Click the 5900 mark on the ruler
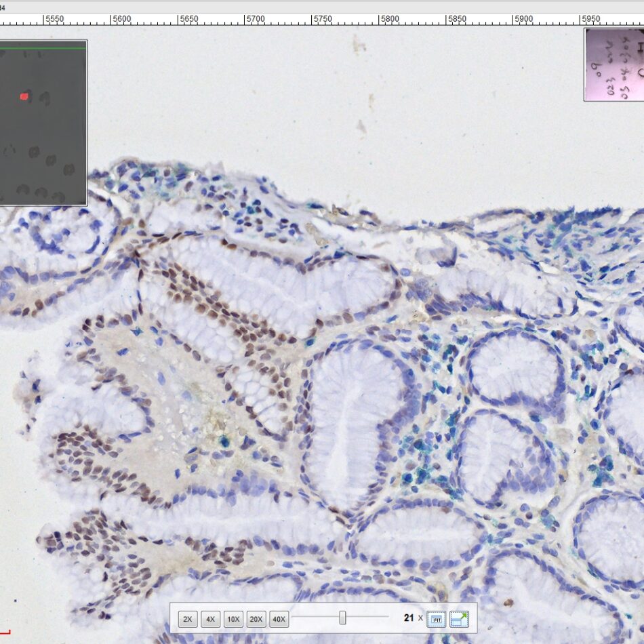 click(x=523, y=20)
